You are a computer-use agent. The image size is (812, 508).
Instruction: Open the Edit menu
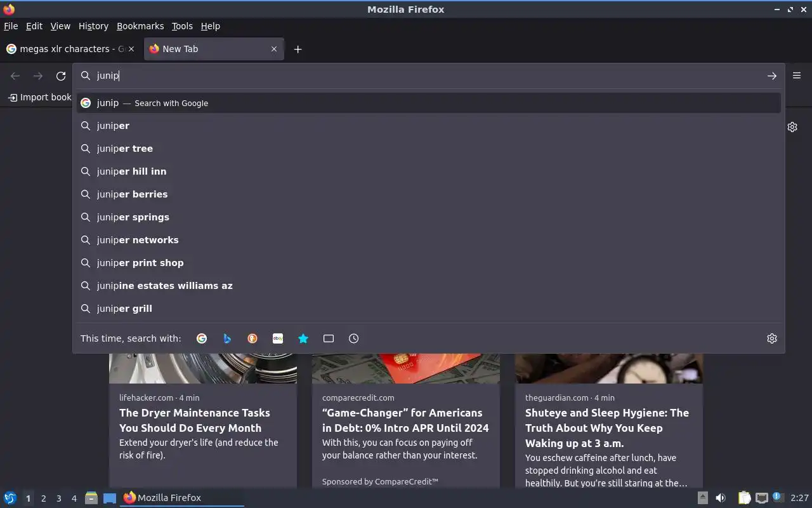pos(34,26)
